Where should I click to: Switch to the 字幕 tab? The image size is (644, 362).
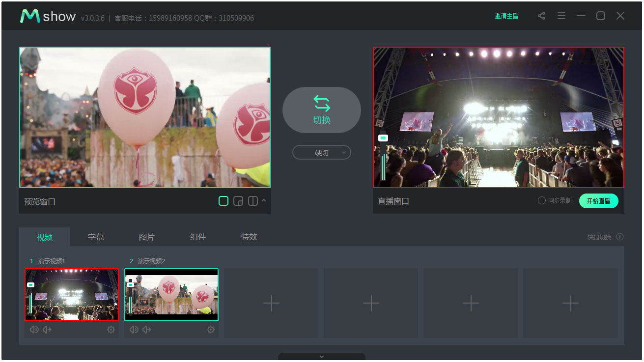(x=96, y=236)
